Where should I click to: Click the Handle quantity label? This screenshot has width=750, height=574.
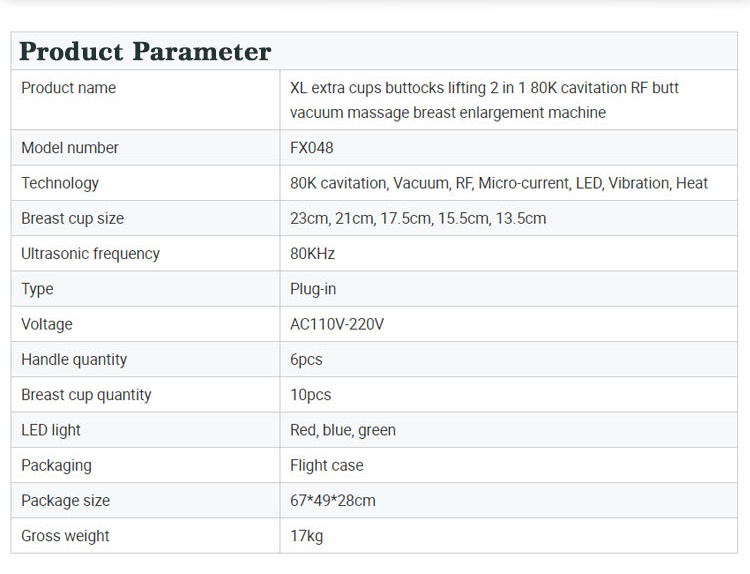click(74, 359)
